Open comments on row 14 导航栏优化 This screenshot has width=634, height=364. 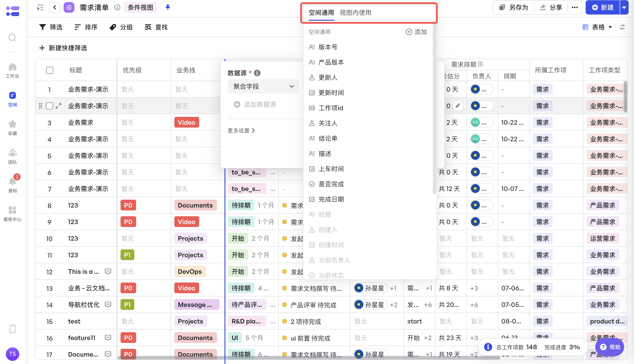(x=108, y=304)
